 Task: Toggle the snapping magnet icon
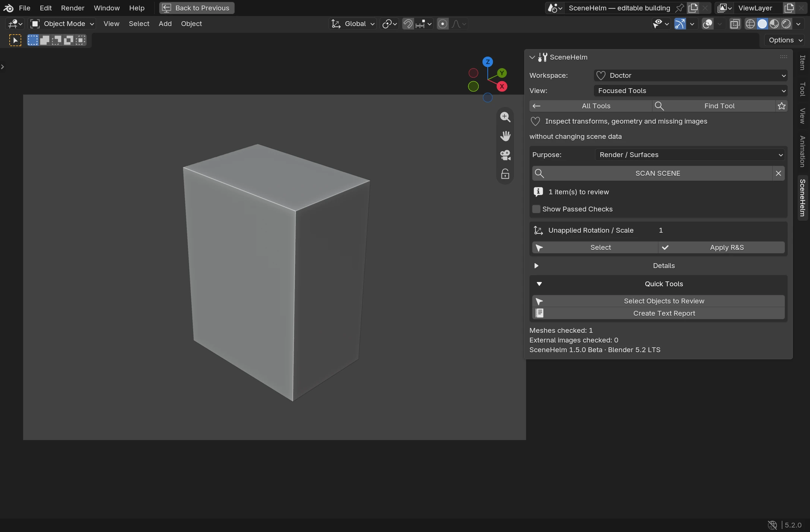point(408,24)
